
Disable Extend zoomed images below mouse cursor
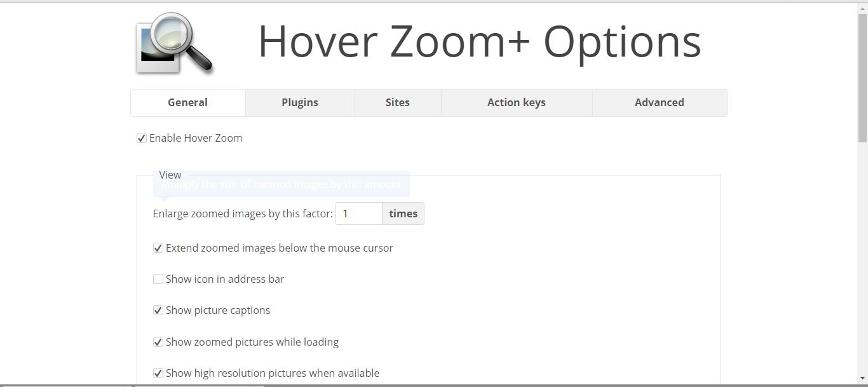(x=158, y=248)
